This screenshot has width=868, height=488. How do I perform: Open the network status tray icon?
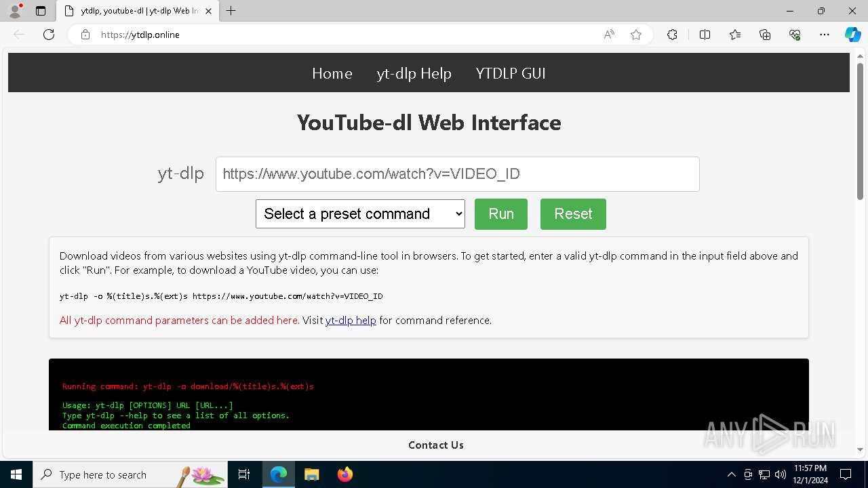tap(764, 474)
